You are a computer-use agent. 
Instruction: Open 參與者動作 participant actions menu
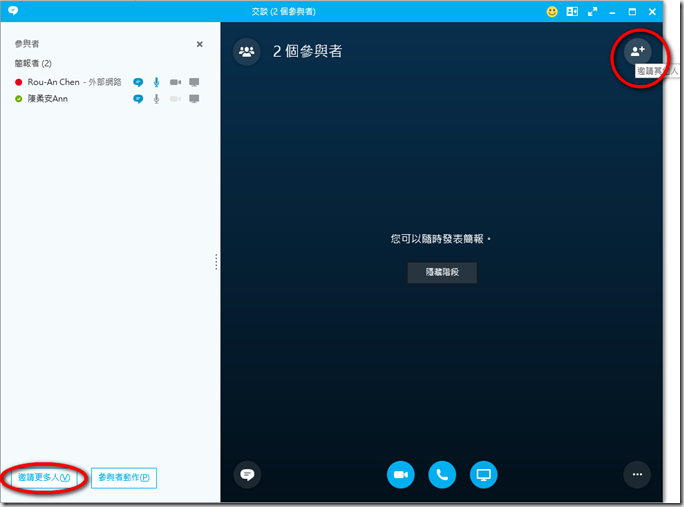point(124,478)
